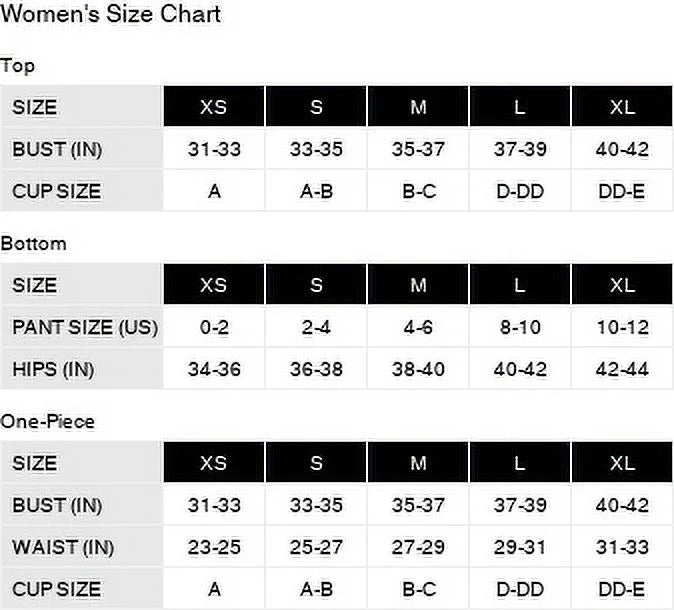
Task: Select the M header in Bottom table
Action: tap(418, 285)
